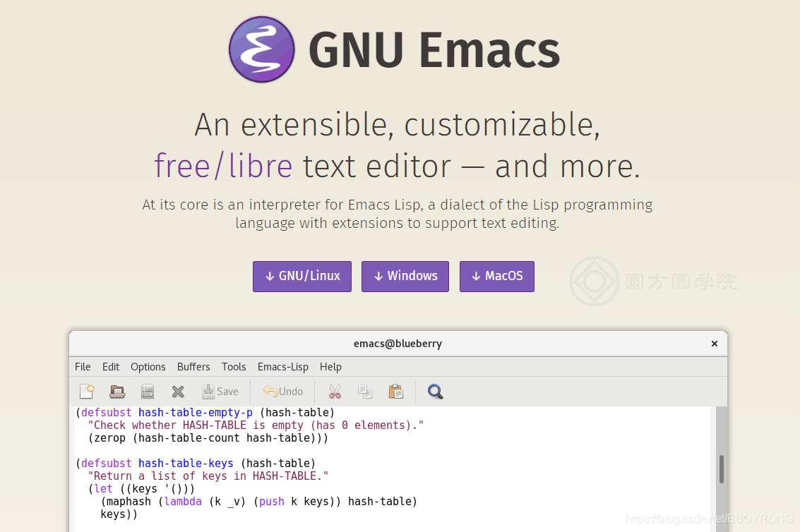Paste using the clipboard toolbar icon
800x532 pixels.
(x=396, y=391)
